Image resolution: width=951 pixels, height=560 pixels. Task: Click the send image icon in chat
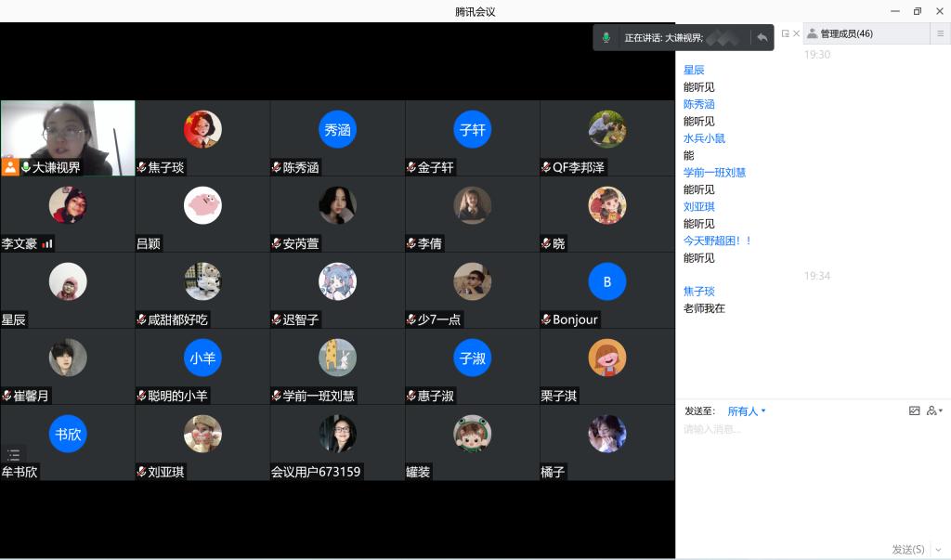click(914, 410)
